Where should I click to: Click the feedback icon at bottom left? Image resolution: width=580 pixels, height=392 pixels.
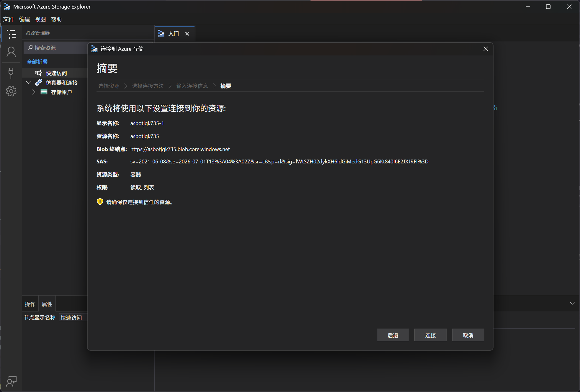pos(11,381)
